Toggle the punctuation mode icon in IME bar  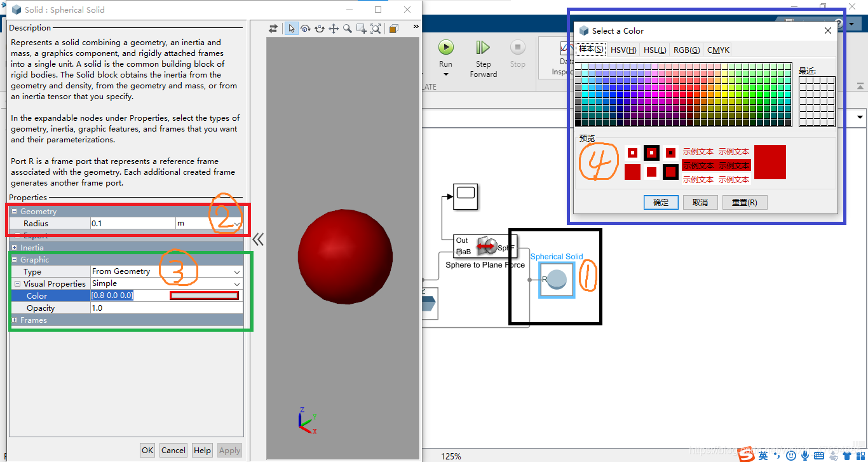pos(778,456)
